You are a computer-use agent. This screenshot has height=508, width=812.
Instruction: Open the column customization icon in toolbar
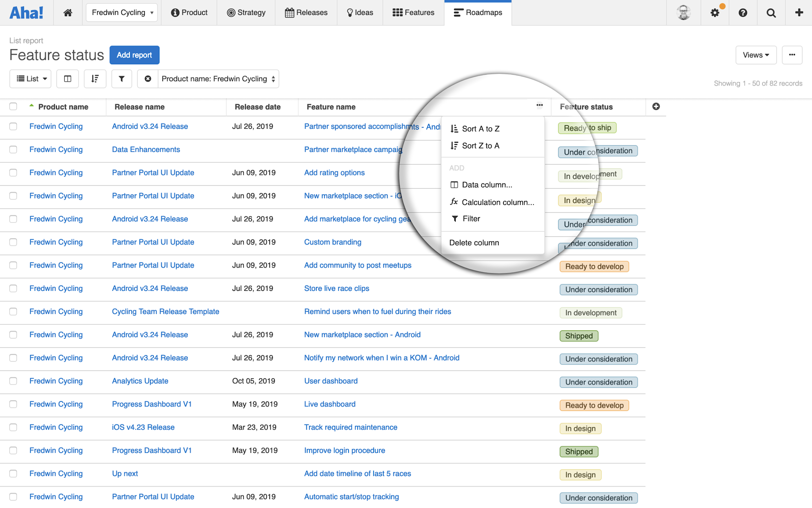click(x=67, y=79)
